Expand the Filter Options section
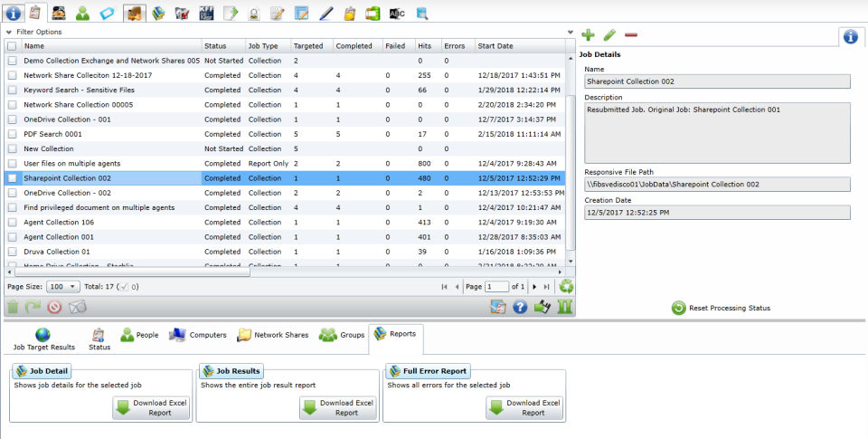 (34, 33)
